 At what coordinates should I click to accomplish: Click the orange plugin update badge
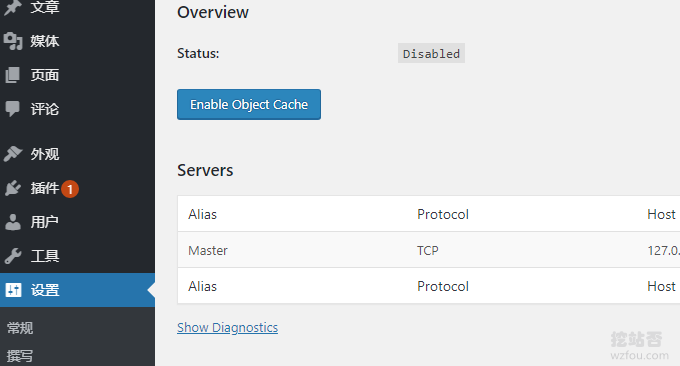(x=70, y=189)
